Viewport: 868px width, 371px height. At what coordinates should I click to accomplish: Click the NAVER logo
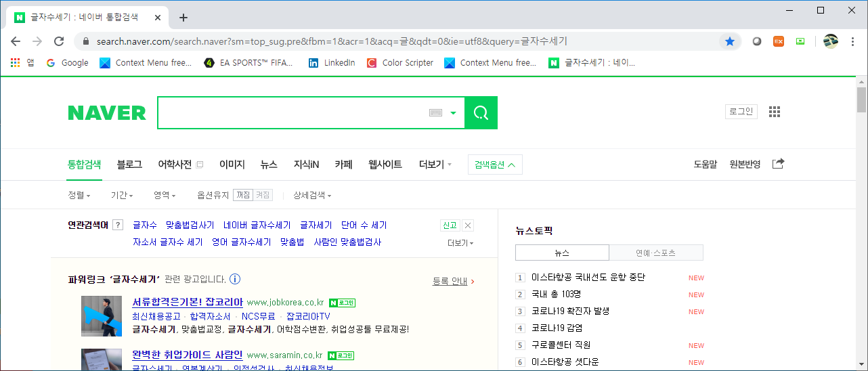(107, 113)
